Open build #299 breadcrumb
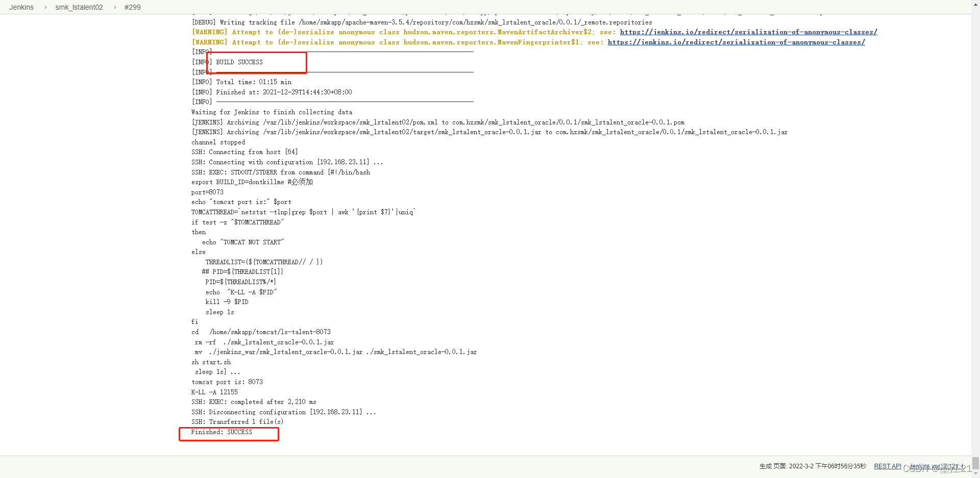This screenshot has width=980, height=478. pos(133,7)
